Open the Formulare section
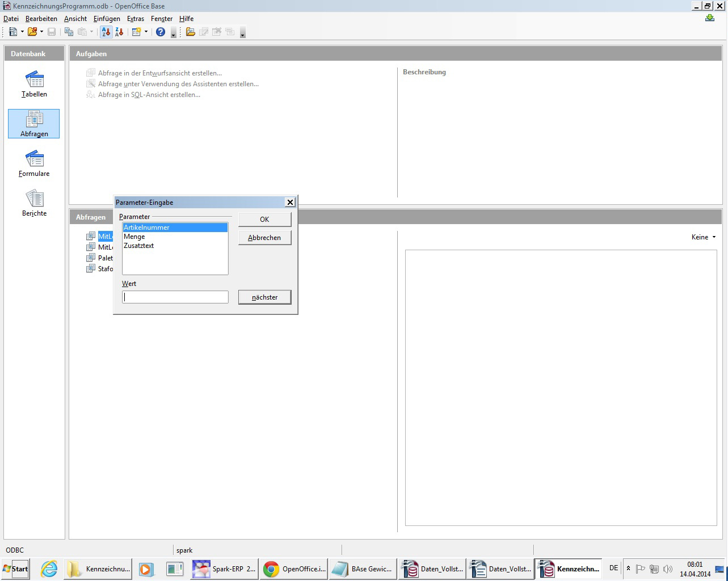Screen dimensions: 728x581 [34, 164]
